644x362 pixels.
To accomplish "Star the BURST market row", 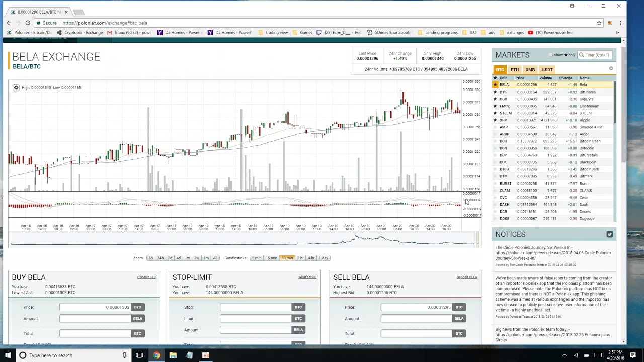I will pyautogui.click(x=495, y=184).
